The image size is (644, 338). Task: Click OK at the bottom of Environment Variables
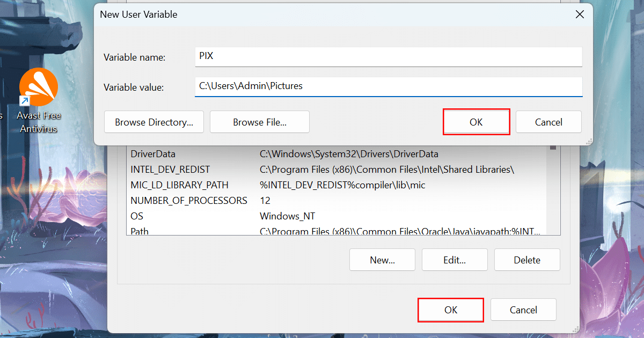[x=451, y=310]
